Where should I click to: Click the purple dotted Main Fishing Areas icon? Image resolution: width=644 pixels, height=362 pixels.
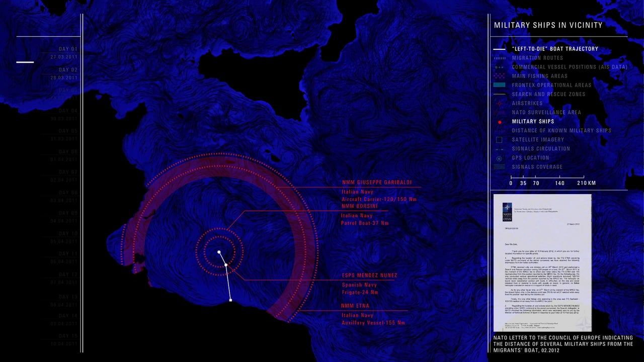point(499,76)
